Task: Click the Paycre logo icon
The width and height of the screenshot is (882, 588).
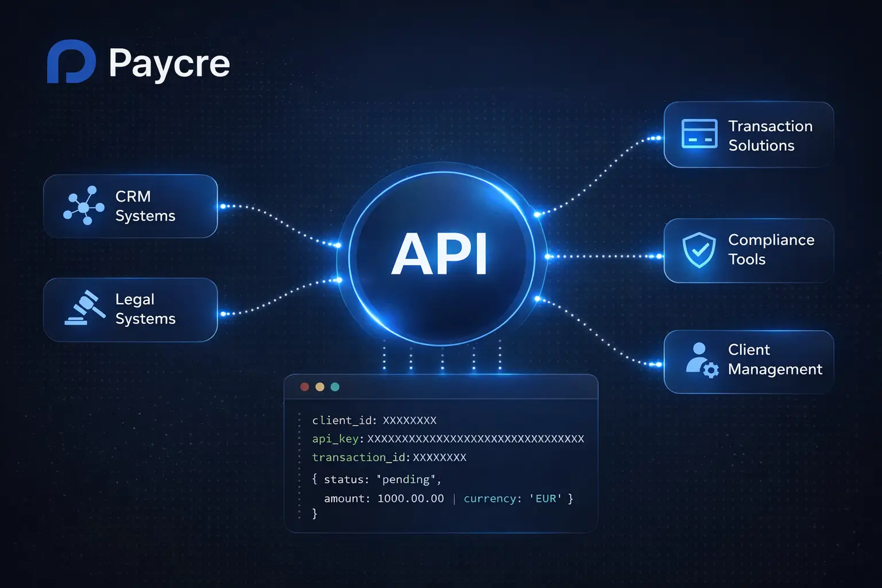Action: coord(72,61)
